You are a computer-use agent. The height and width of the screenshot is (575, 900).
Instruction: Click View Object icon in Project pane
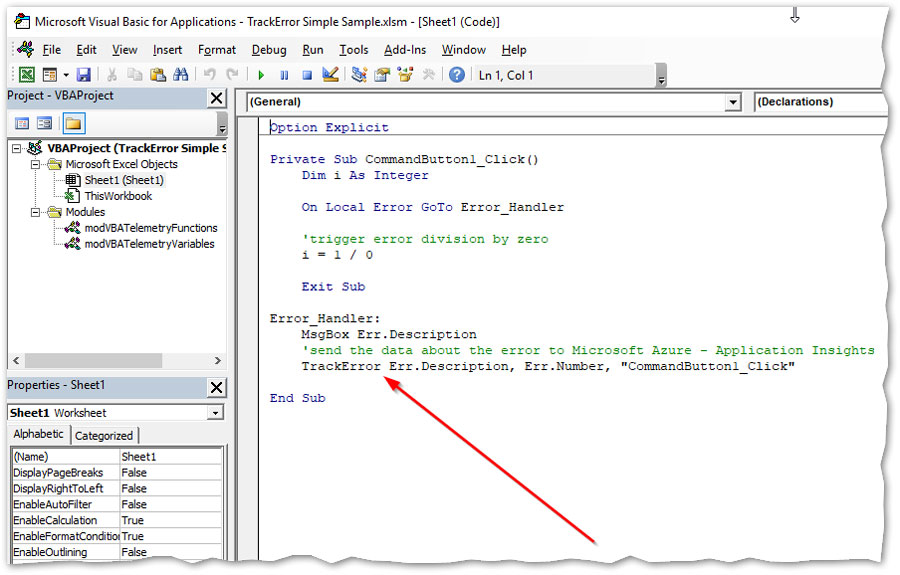44,123
